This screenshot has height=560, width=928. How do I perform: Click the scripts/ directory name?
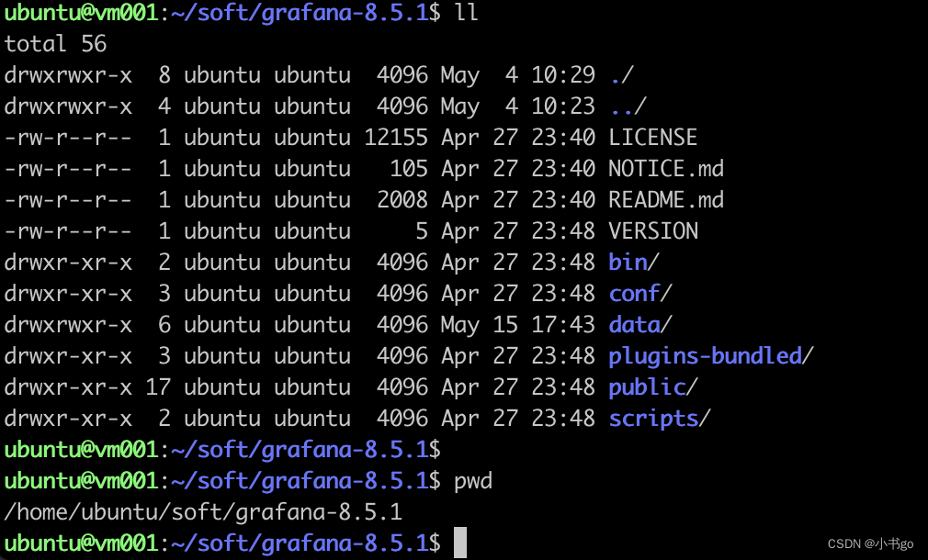(x=660, y=419)
